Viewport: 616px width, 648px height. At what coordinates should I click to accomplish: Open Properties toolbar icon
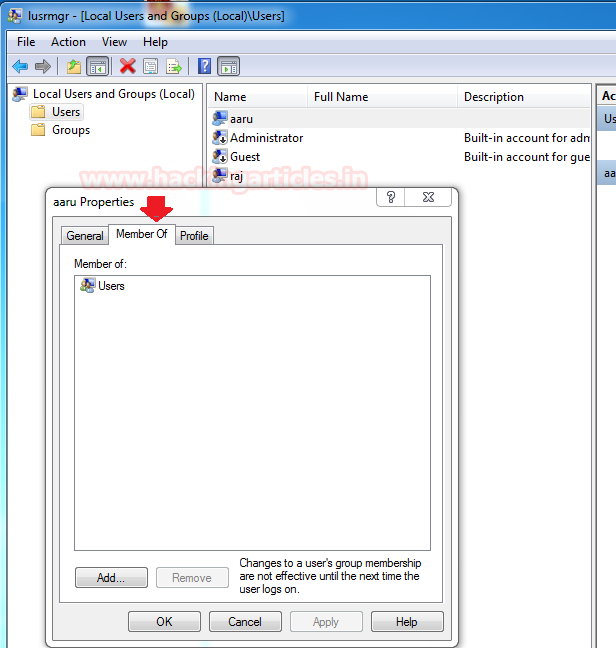[x=150, y=66]
